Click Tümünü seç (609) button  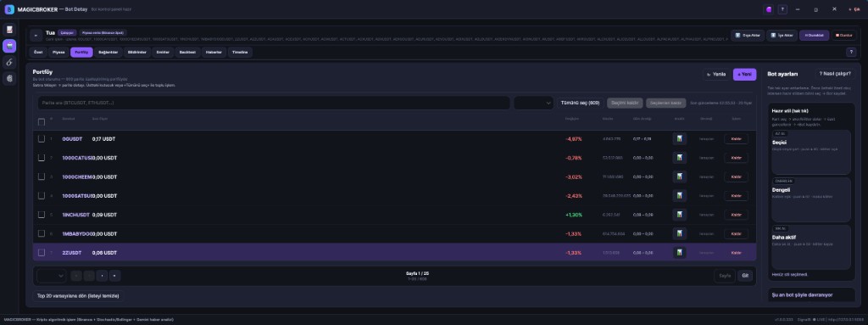(580, 103)
